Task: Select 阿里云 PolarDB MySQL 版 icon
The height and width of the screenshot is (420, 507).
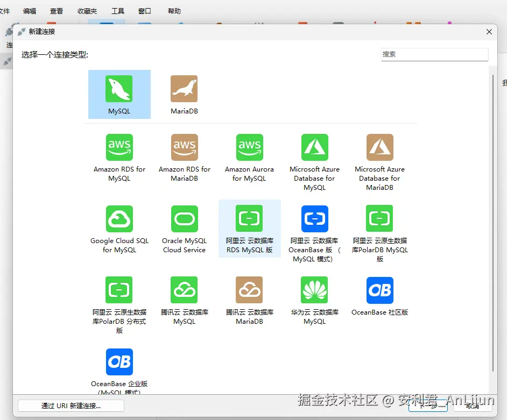Action: click(x=379, y=218)
